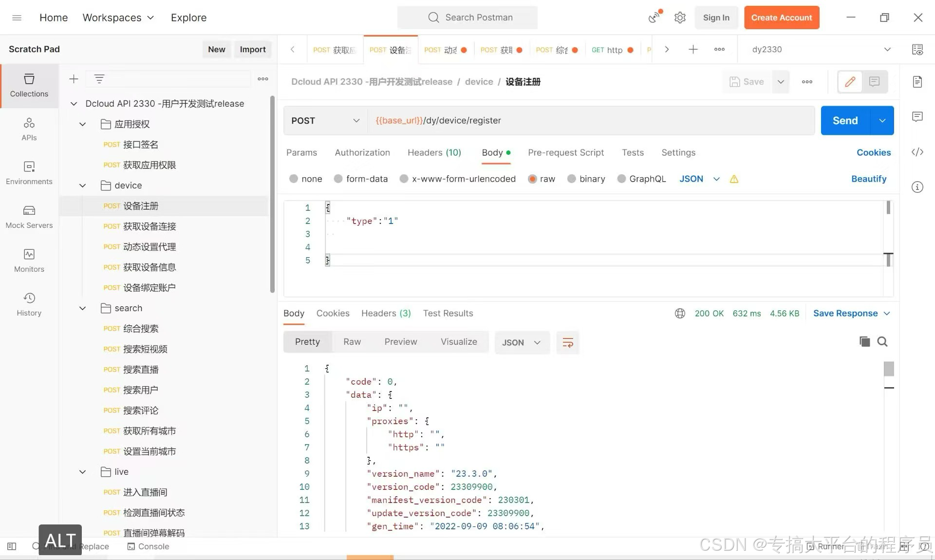Image resolution: width=935 pixels, height=560 pixels.
Task: Open the documentation pane icon
Action: click(x=917, y=82)
